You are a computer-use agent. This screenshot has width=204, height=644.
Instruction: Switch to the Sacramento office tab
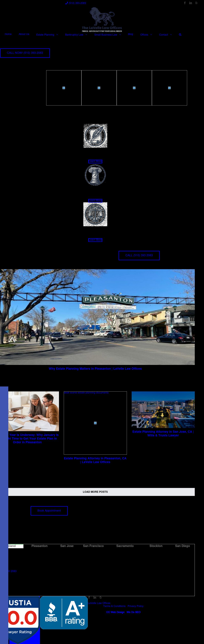pos(125,546)
